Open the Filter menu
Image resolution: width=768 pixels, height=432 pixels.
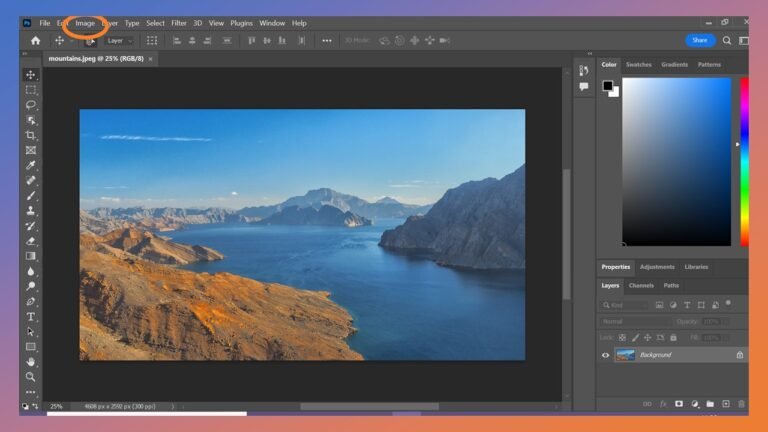point(178,23)
